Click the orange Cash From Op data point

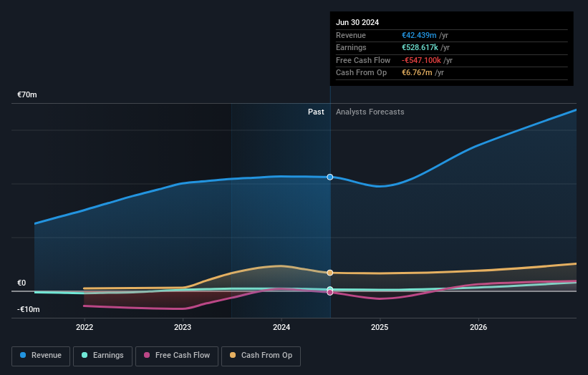pos(330,273)
